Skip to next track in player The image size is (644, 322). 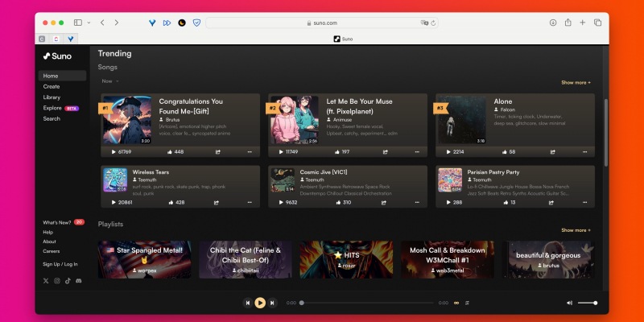[x=272, y=303]
